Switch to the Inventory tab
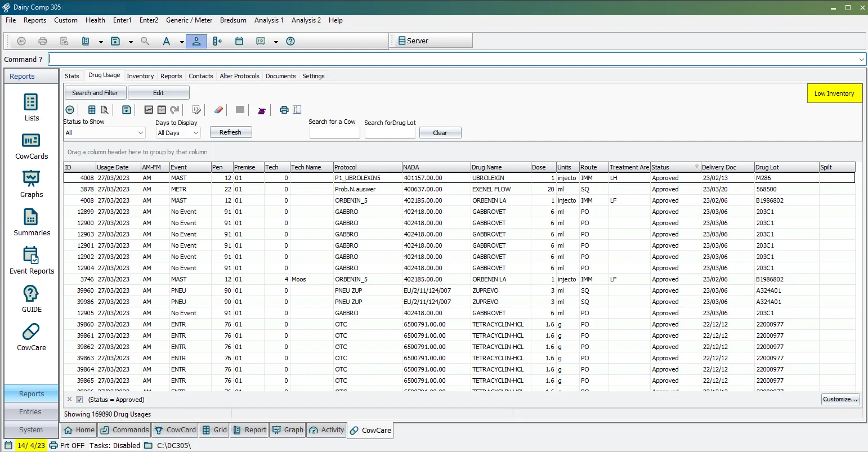The width and height of the screenshot is (868, 452). (x=140, y=76)
